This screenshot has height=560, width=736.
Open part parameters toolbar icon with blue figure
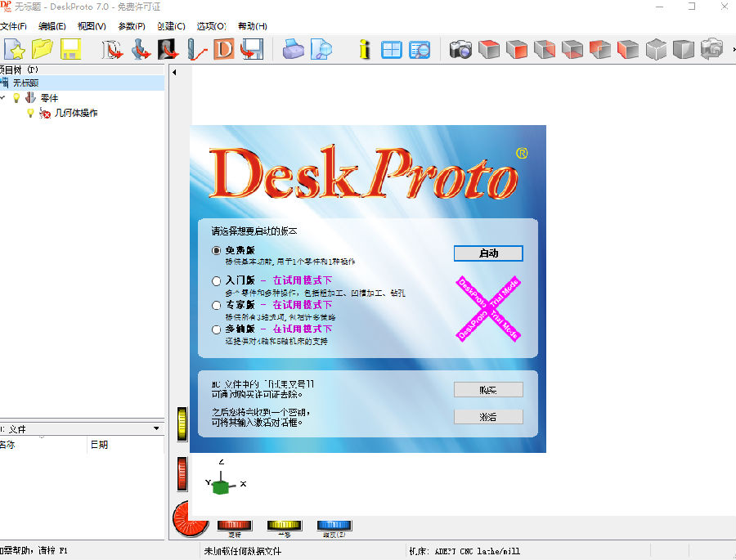pyautogui.click(x=141, y=49)
